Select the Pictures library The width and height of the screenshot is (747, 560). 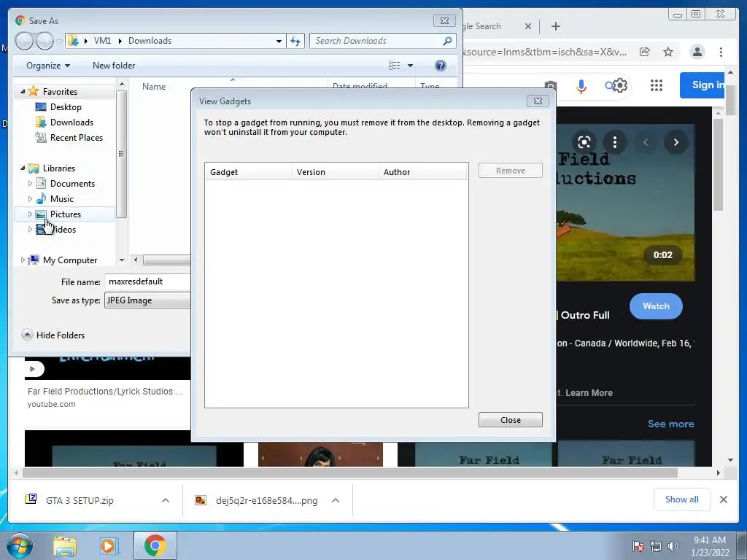65,214
